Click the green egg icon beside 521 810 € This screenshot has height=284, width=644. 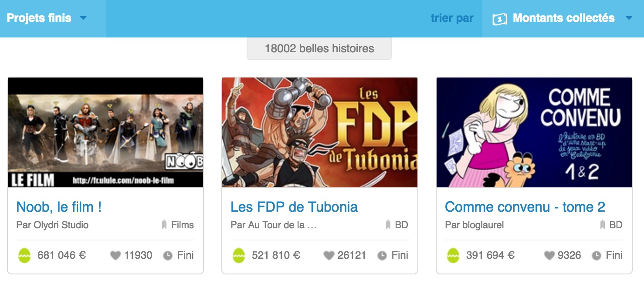click(x=239, y=255)
